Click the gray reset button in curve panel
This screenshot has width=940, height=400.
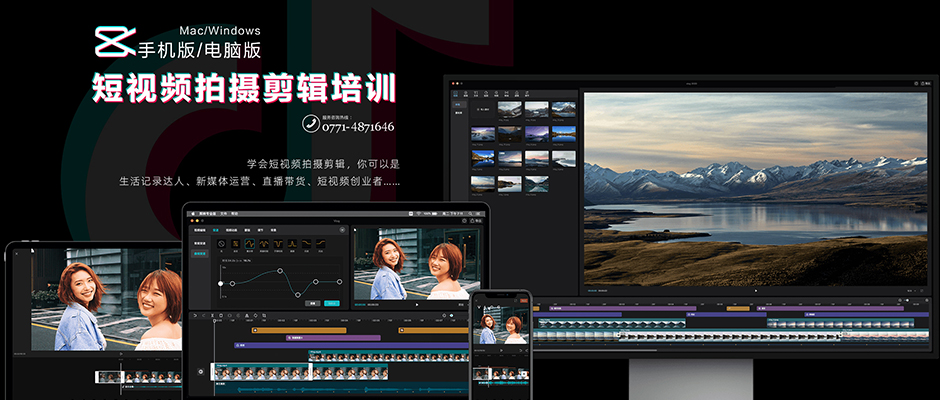pos(312,303)
